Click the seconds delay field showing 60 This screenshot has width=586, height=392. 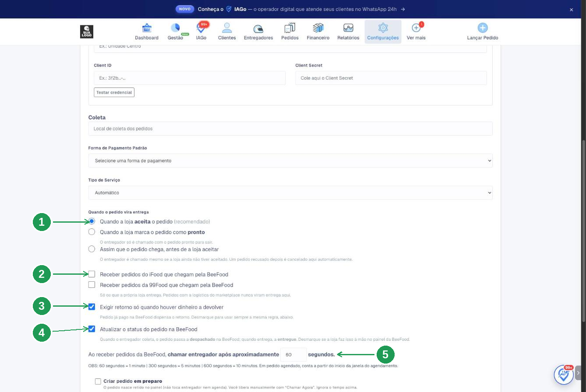[x=293, y=354]
